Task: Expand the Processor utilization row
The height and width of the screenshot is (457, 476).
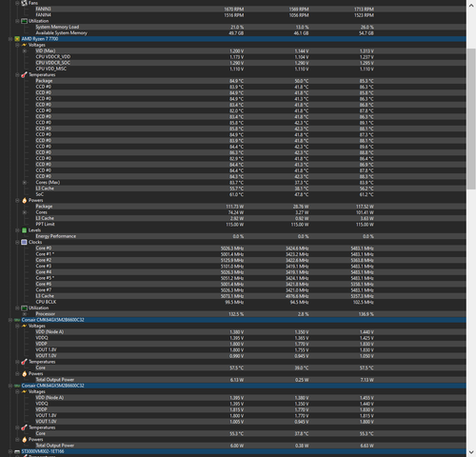Action: click(x=24, y=314)
